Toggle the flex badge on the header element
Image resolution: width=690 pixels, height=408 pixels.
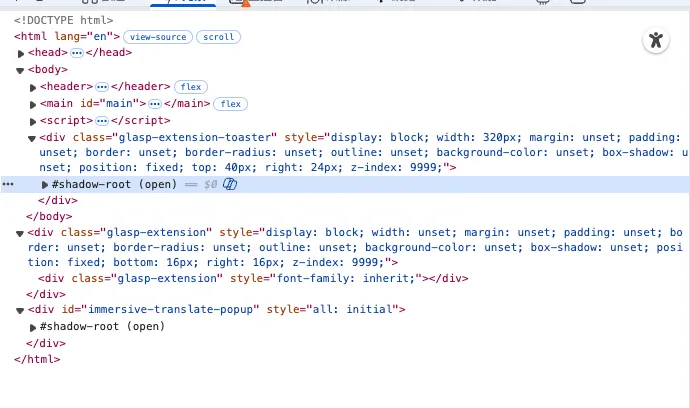[191, 87]
